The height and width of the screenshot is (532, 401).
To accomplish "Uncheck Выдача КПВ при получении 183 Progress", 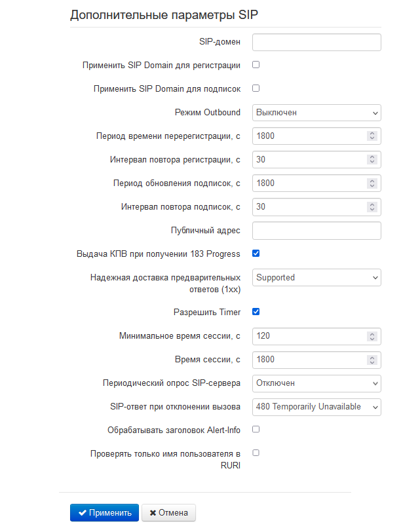I will pos(256,254).
